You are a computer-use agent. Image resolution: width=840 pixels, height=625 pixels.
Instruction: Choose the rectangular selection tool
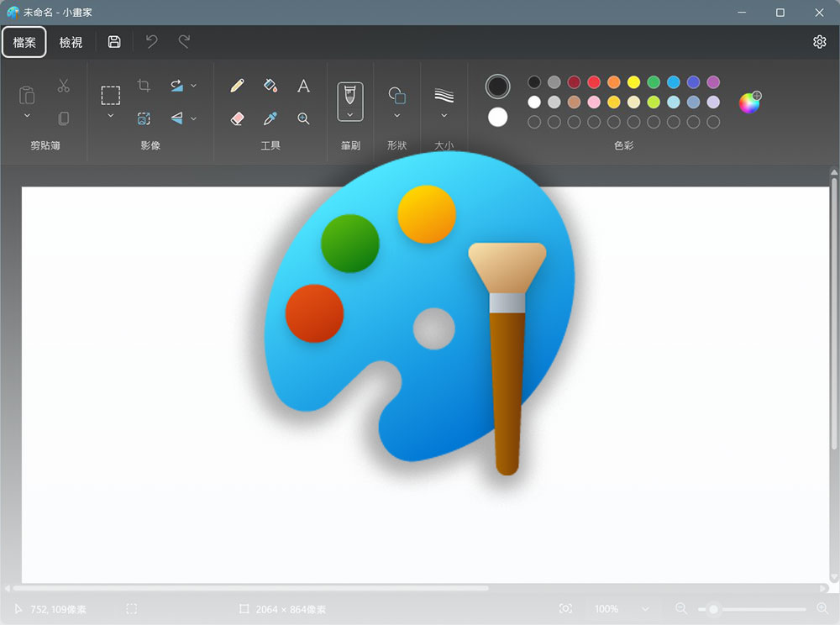pos(110,95)
